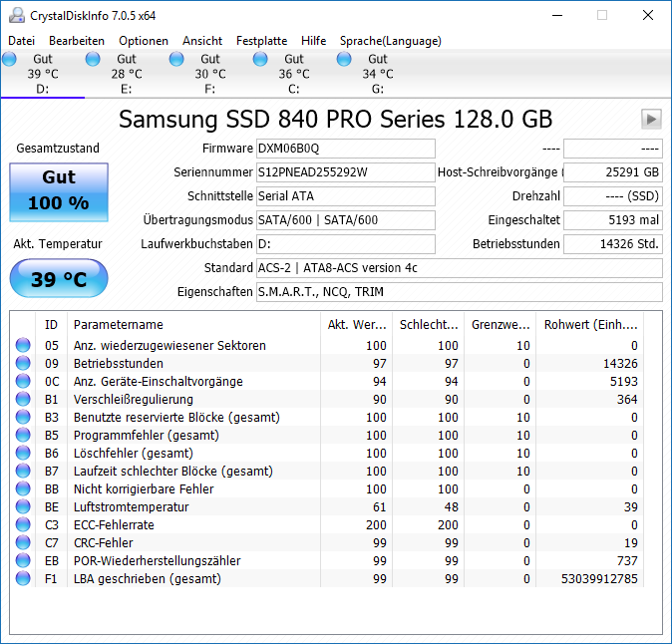Click raw value 737 in EB row

click(x=627, y=561)
